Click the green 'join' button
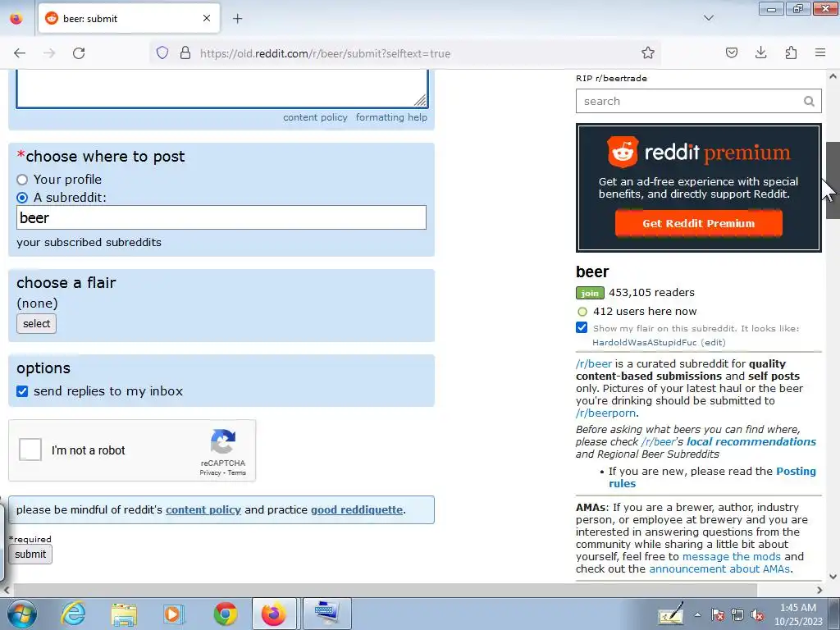Viewport: 840px width, 630px height. coord(590,293)
